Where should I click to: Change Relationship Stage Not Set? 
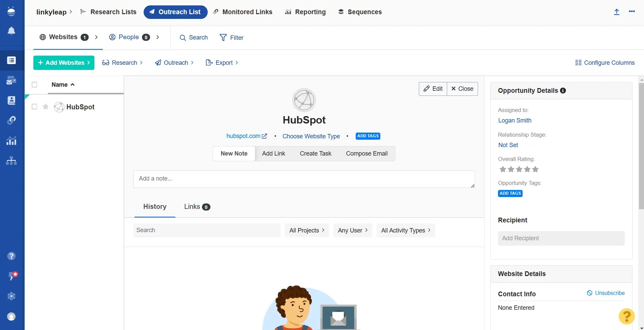tap(508, 145)
